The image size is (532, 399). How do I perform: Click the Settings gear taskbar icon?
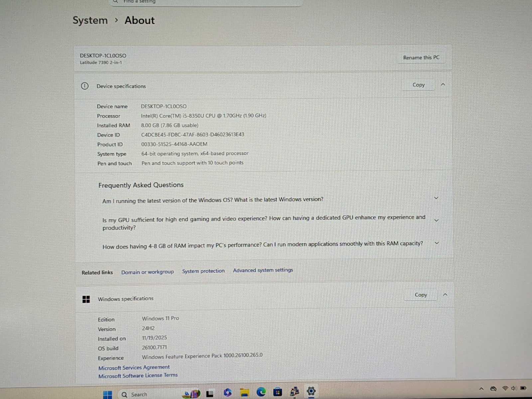coord(311,391)
